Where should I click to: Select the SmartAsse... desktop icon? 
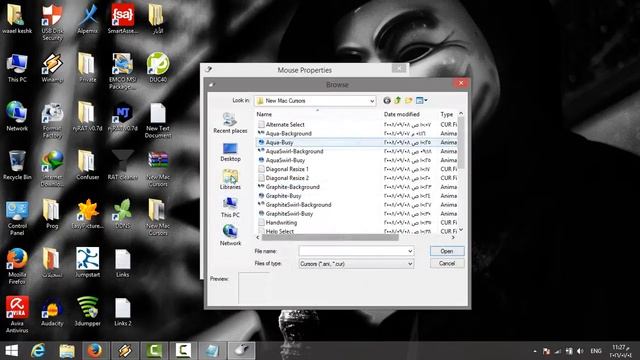click(x=122, y=19)
